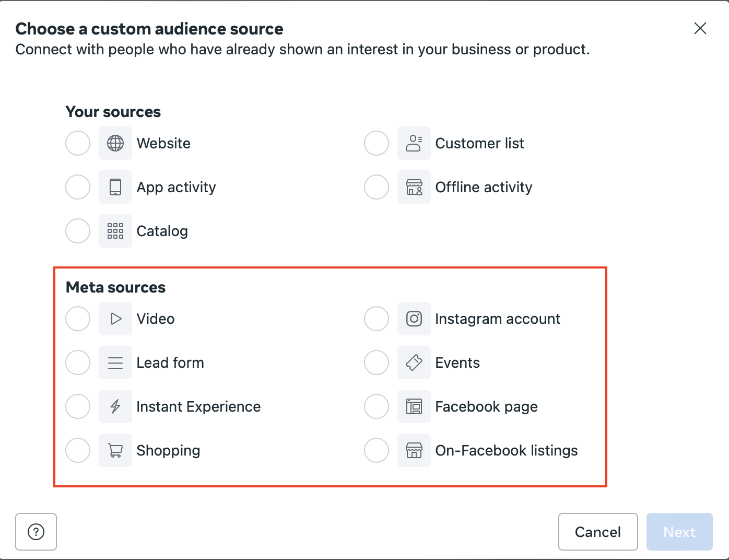Click the On-Facebook listings label text

507,451
